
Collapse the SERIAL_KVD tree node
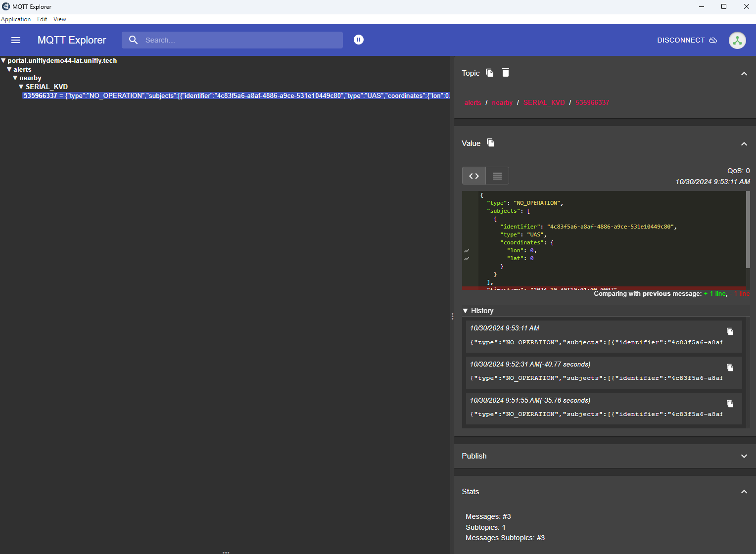(21, 86)
